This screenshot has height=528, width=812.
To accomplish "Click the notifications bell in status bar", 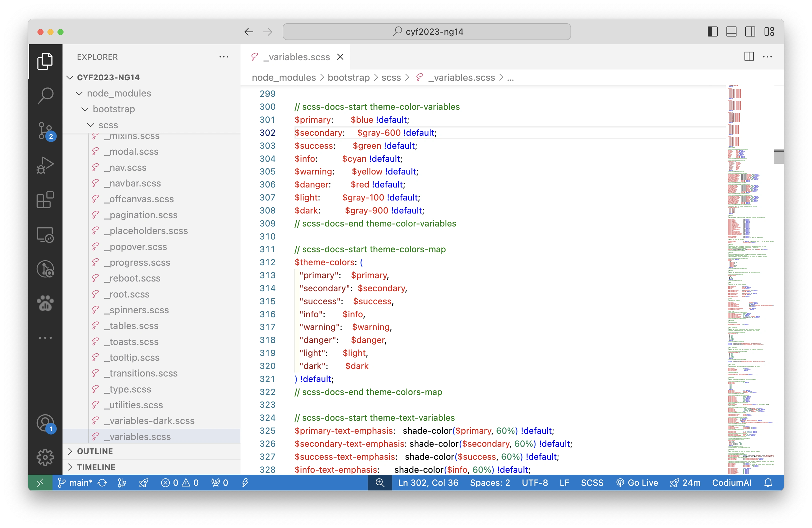I will [768, 483].
